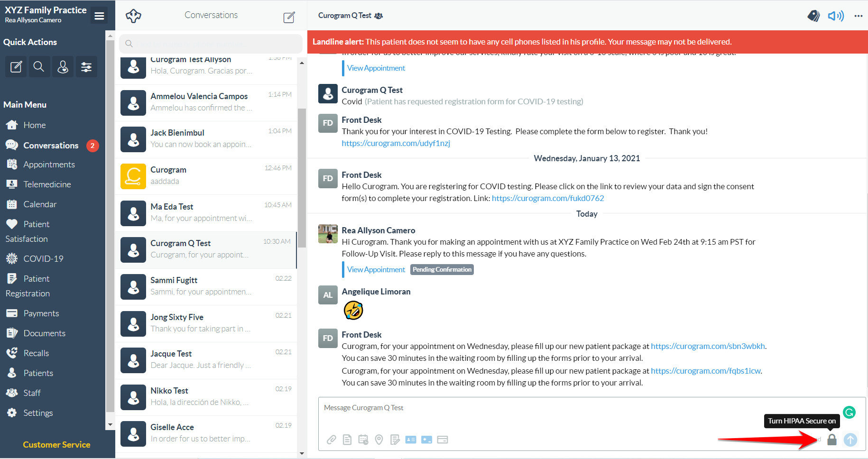Click the credit card payment icon

coord(443,440)
